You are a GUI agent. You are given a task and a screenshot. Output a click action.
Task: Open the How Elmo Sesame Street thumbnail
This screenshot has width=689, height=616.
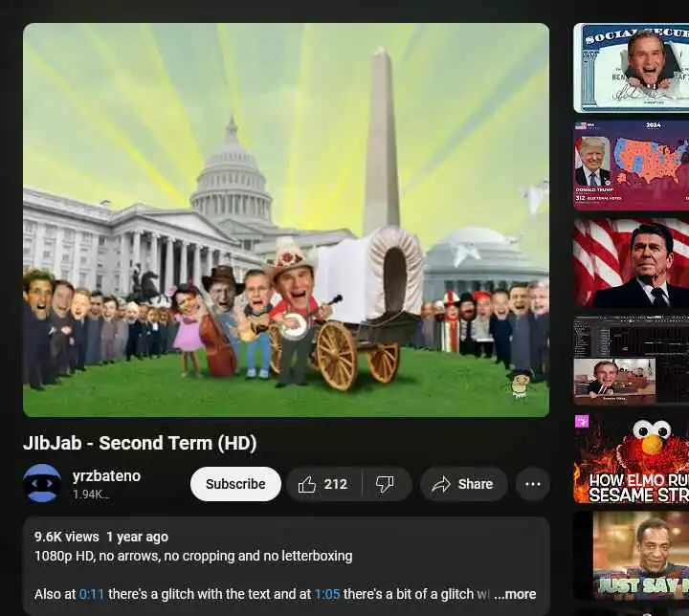[x=632, y=458]
